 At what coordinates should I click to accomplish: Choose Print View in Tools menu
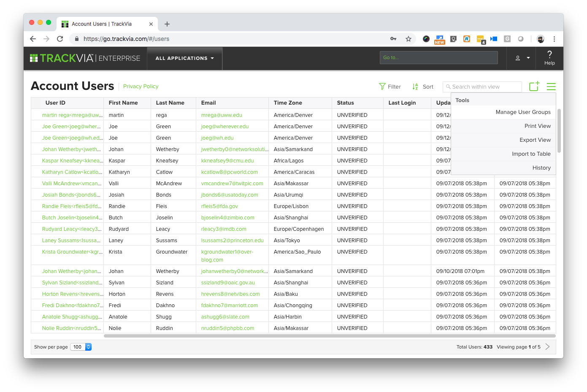(538, 126)
